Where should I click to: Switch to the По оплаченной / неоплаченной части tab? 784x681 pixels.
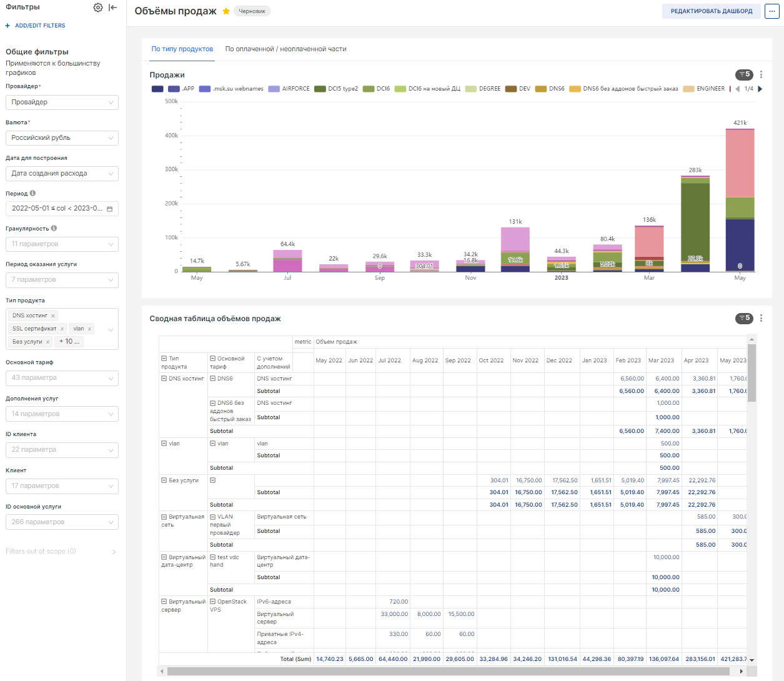click(285, 49)
